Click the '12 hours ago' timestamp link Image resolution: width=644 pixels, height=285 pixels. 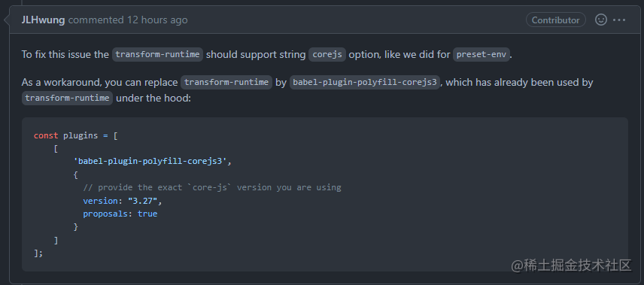click(157, 20)
